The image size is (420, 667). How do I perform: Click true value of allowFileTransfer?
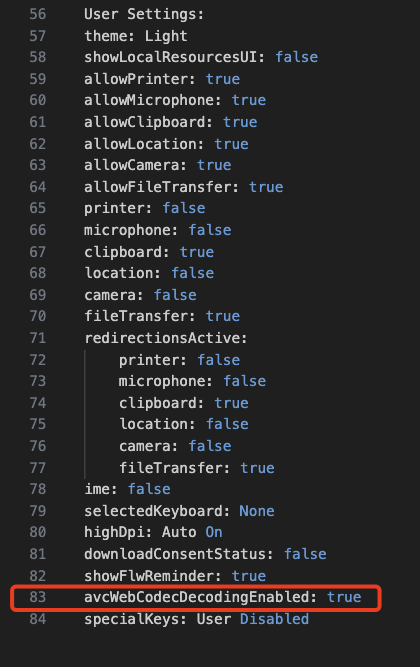pyautogui.click(x=266, y=187)
